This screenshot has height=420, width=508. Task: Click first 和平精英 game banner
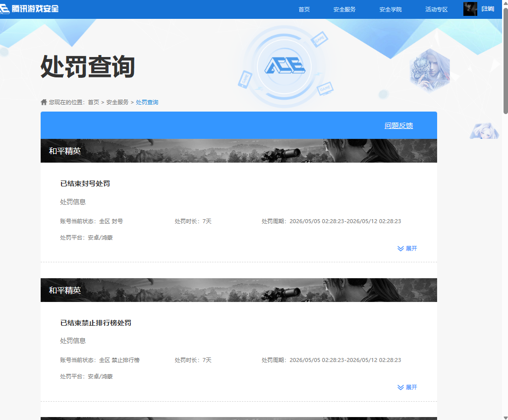point(239,151)
